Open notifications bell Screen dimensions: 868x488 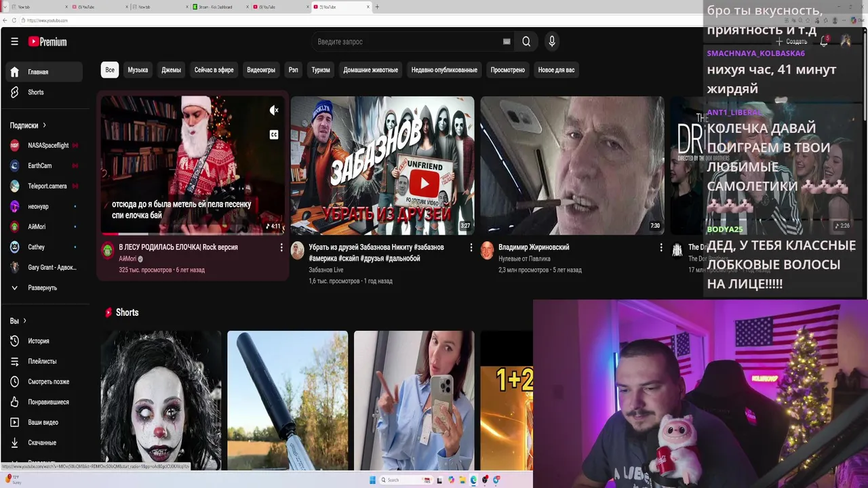[824, 41]
